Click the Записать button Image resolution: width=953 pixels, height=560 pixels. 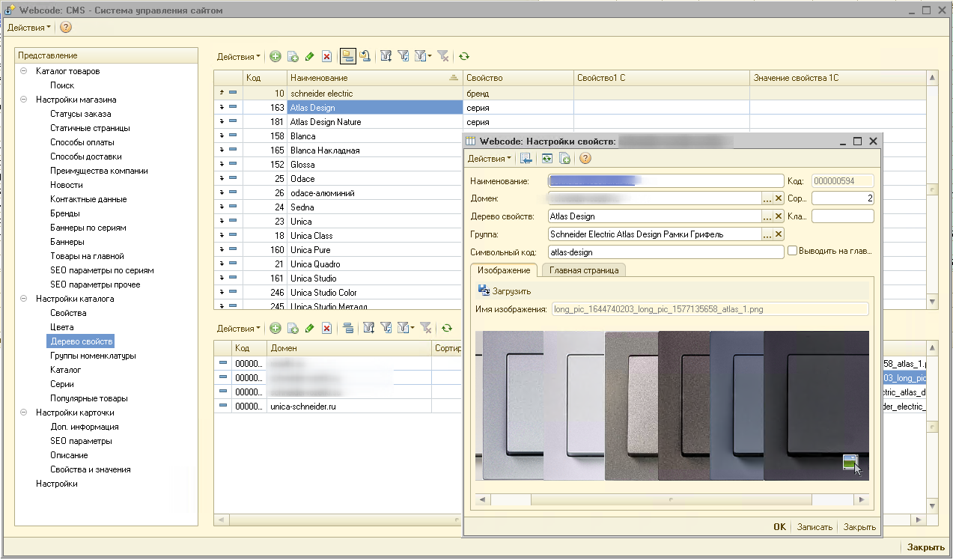pyautogui.click(x=814, y=527)
